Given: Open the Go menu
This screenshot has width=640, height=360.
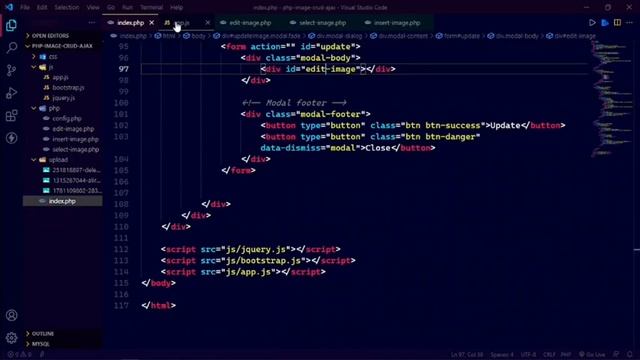Looking at the screenshot, I should (111, 7).
